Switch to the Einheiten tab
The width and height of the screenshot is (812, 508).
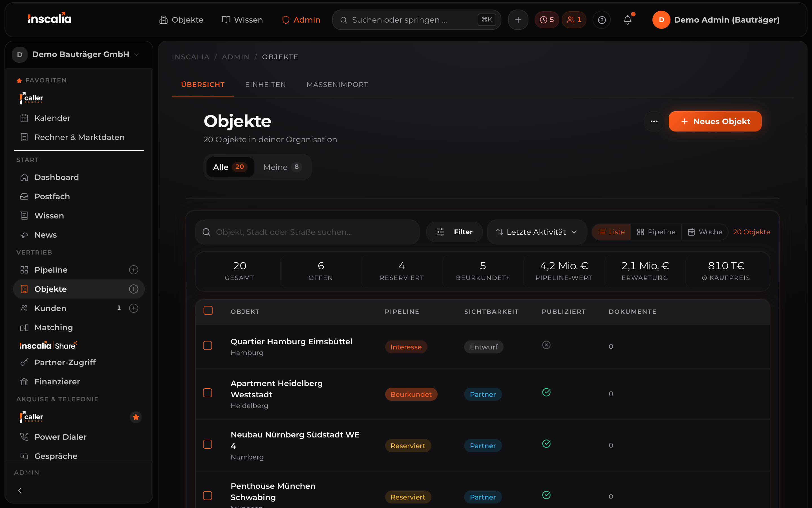[x=265, y=85]
